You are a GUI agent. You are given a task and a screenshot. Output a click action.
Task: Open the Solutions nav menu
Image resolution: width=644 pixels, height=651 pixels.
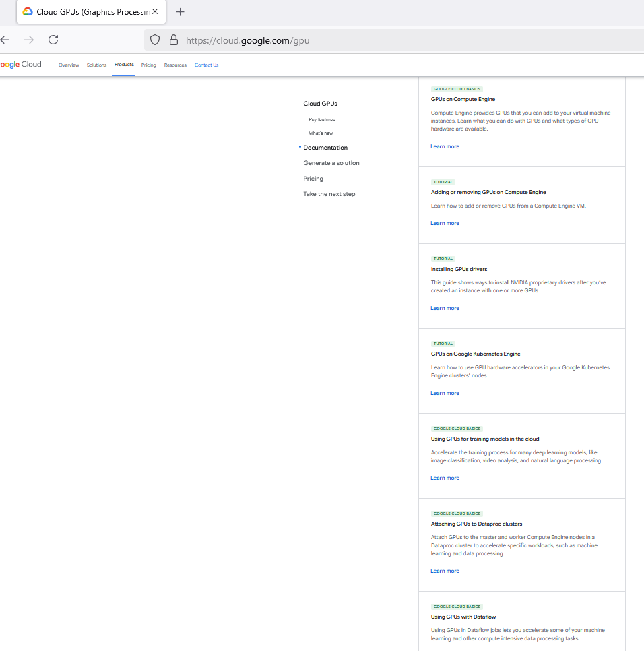pos(96,65)
